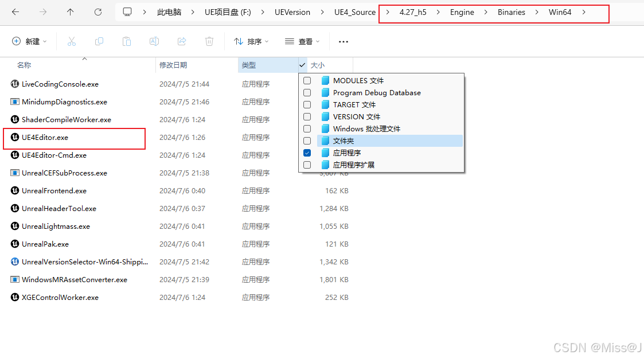Click the Paste clipboard icon
Viewport: 644px width, 359px height.
point(127,41)
